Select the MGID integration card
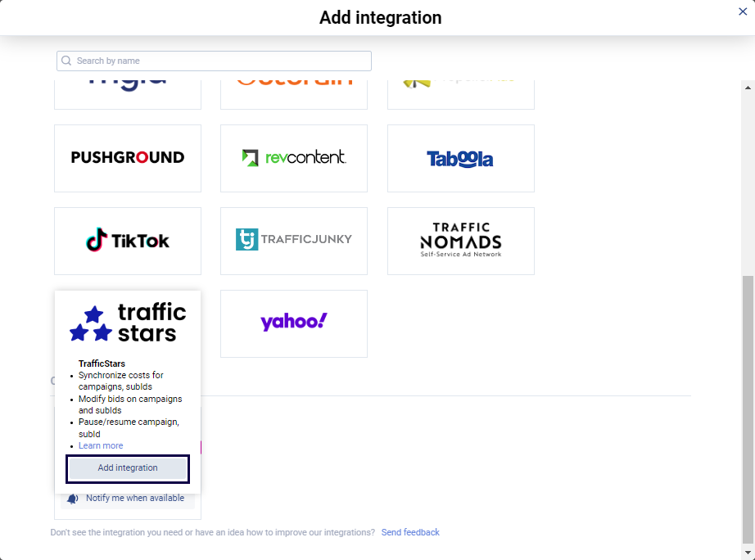 pyautogui.click(x=128, y=92)
